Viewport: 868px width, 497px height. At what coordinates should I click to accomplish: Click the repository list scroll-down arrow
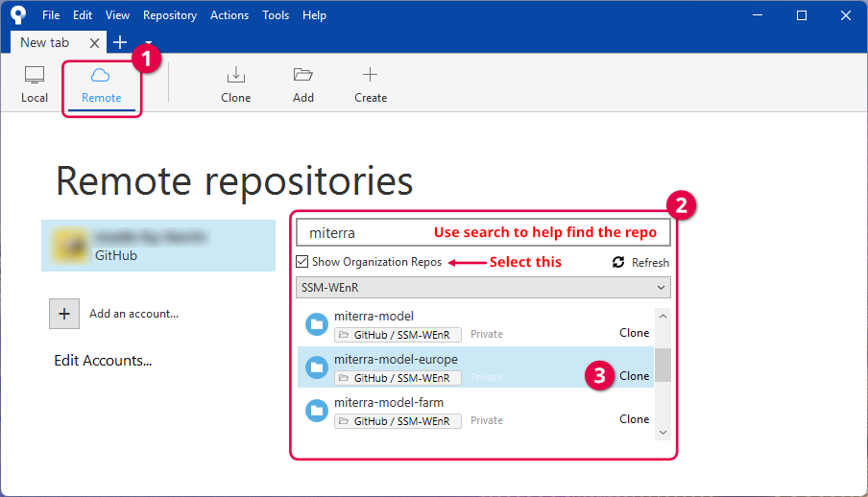tap(663, 433)
